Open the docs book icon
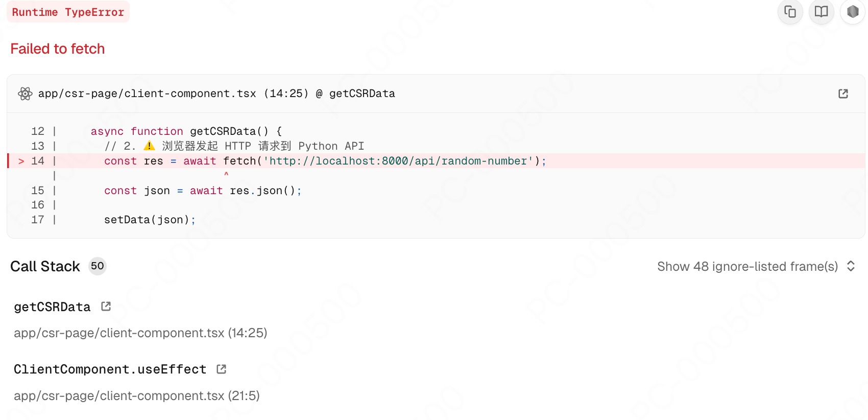Screen dimensions: 868x420 821,12
